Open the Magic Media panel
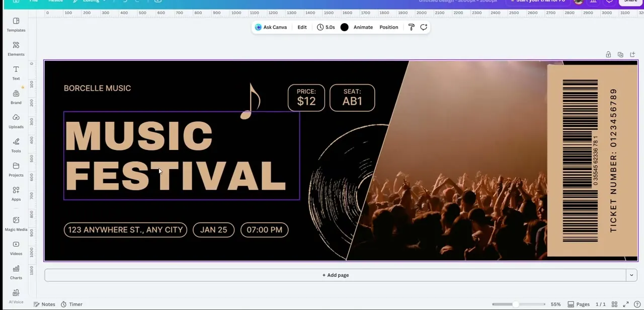This screenshot has height=310, width=644. pyautogui.click(x=16, y=224)
